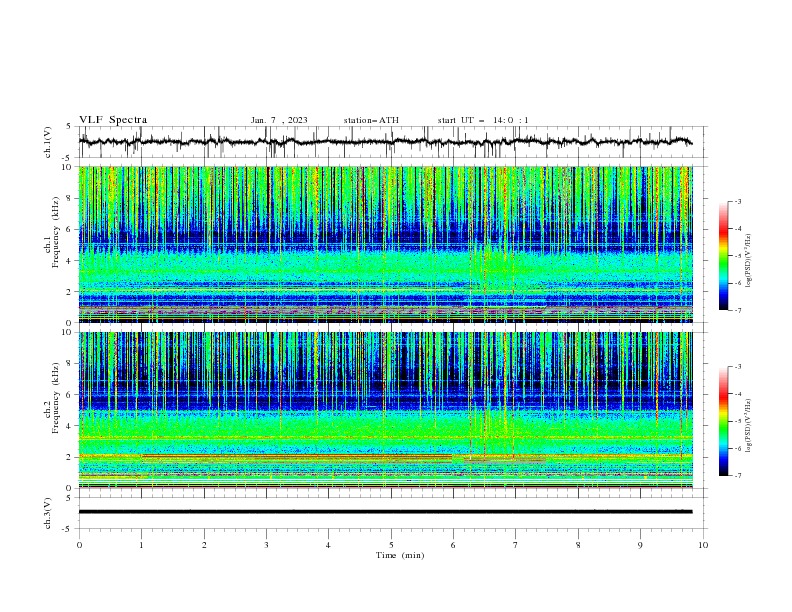Screen dimensions: 792x612
Task: Click the time axis tick label '10'
Action: coord(703,545)
